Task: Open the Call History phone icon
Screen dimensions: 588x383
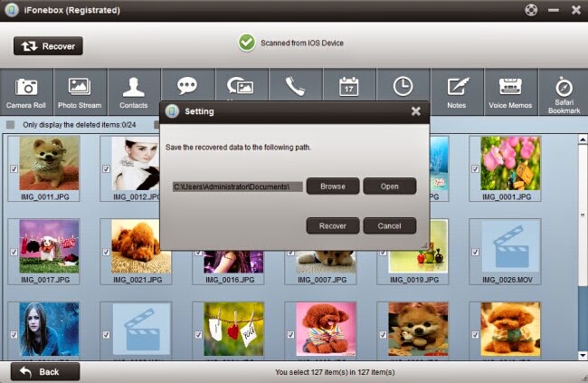Action: [x=295, y=86]
